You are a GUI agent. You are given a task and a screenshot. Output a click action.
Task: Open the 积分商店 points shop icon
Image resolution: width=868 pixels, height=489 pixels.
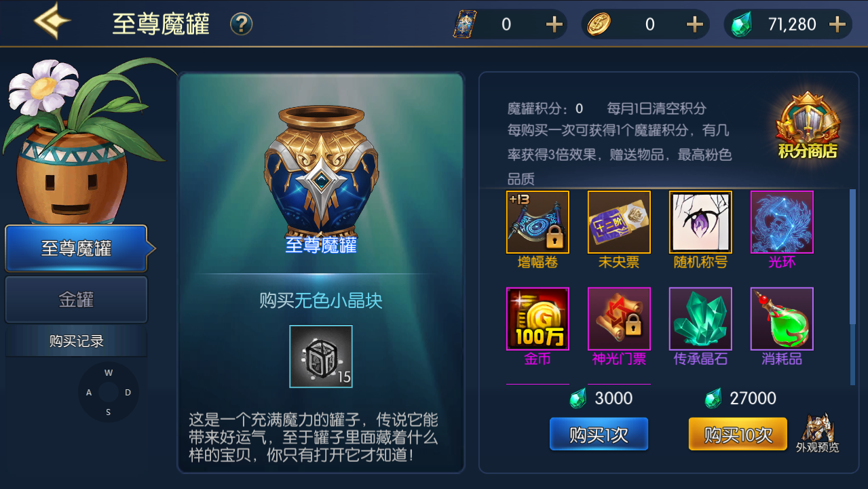[x=806, y=127]
